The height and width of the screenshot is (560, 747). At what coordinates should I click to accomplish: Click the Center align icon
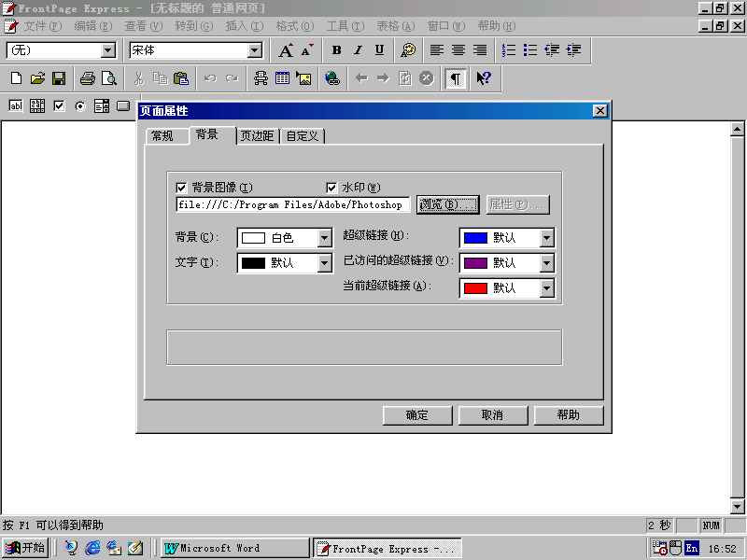(x=458, y=50)
